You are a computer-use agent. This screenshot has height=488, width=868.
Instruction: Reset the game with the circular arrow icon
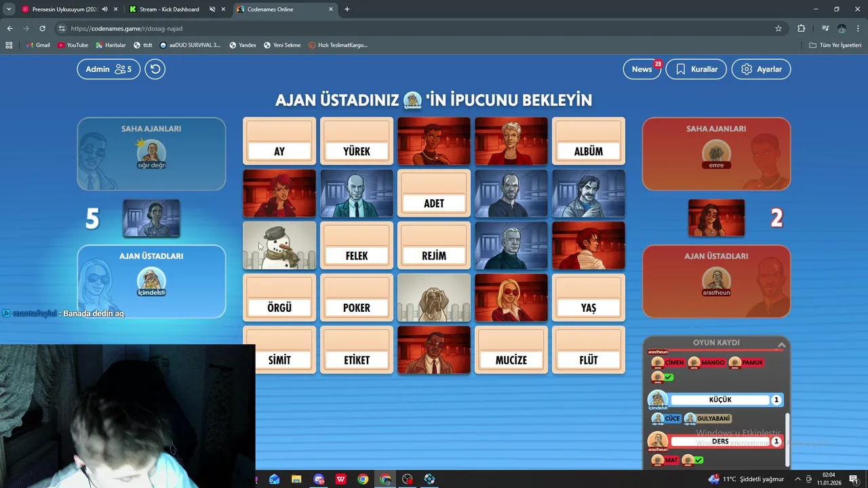[155, 69]
